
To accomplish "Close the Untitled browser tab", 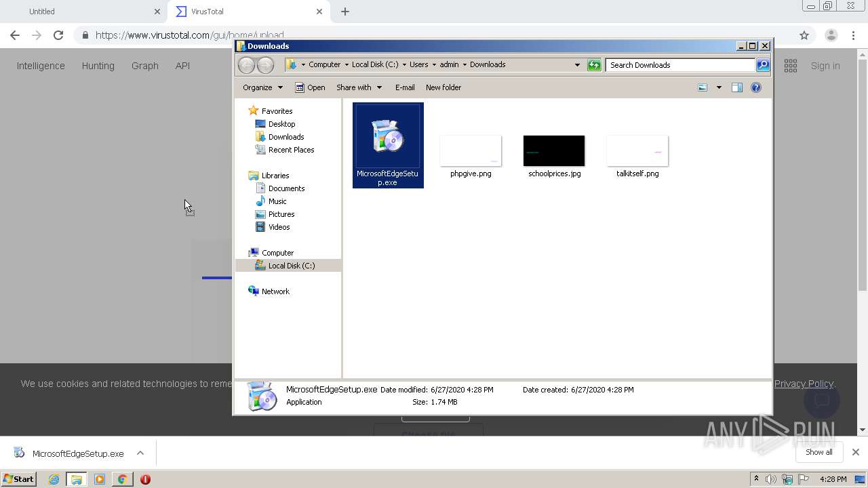I will [x=157, y=12].
